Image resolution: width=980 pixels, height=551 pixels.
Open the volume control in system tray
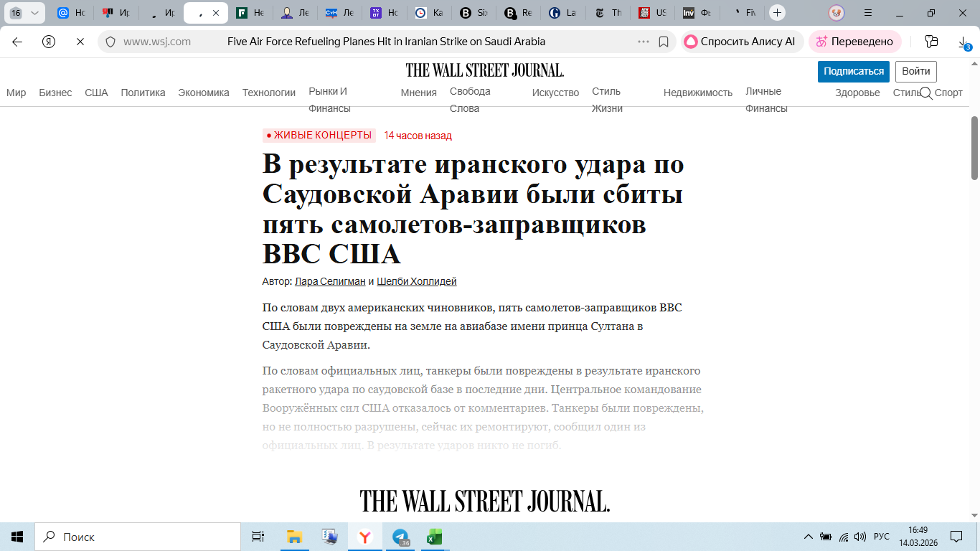859,537
